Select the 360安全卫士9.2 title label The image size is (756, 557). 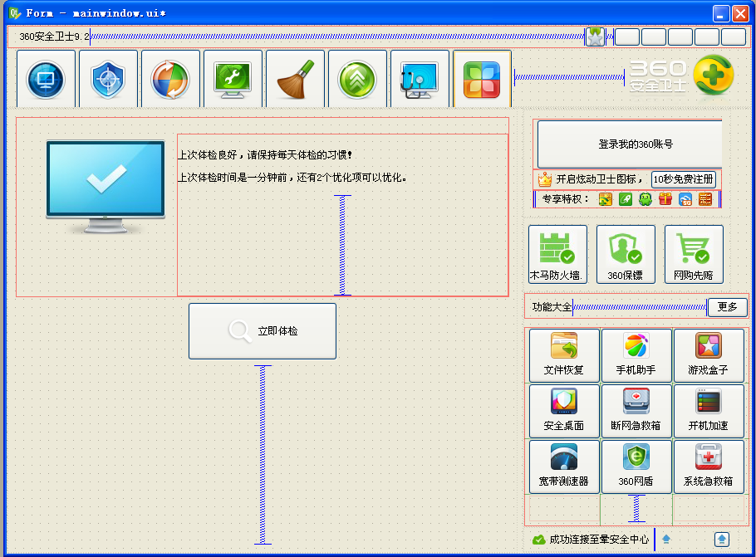point(54,37)
